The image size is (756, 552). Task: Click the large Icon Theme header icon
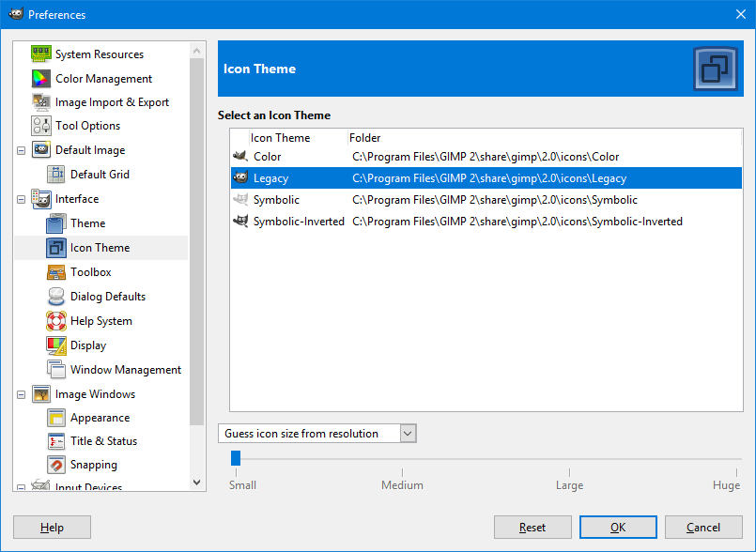[x=717, y=69]
